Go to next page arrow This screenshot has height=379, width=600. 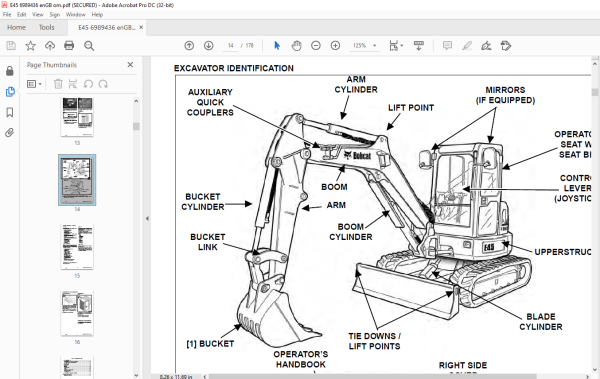(209, 46)
